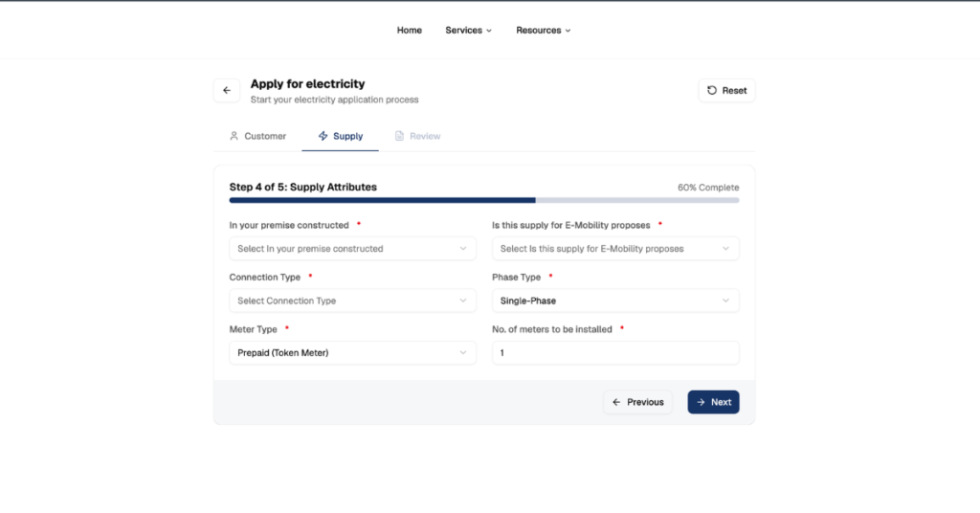
Task: Click the right arrow icon in Next button
Action: pos(701,402)
